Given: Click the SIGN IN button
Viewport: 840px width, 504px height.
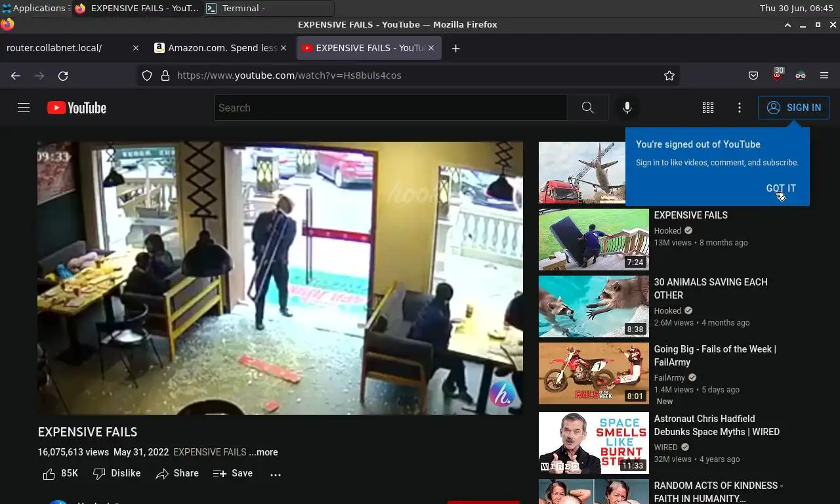Looking at the screenshot, I should coord(793,108).
